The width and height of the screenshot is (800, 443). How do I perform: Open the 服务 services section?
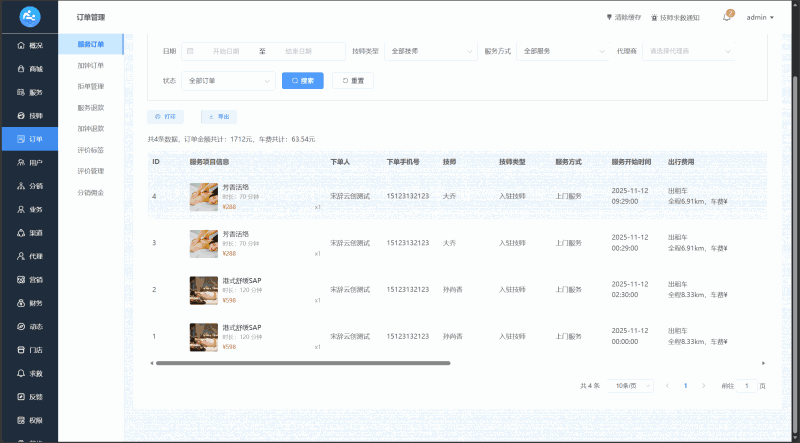(30, 92)
